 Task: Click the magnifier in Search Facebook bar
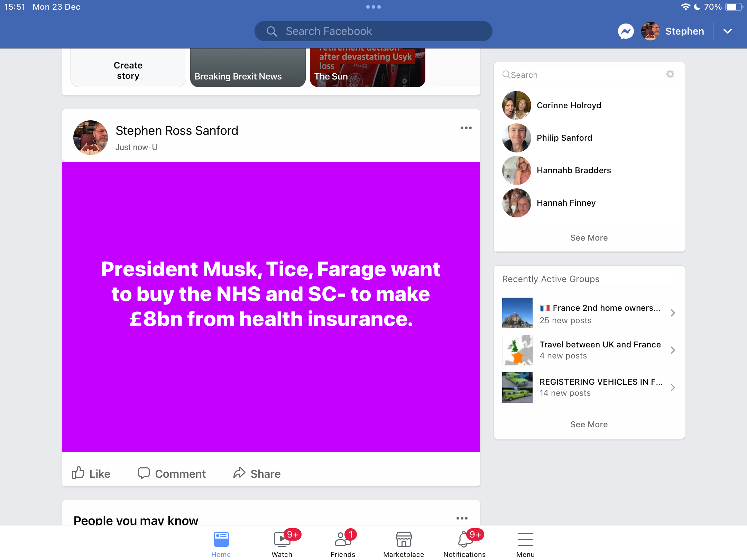(x=271, y=31)
